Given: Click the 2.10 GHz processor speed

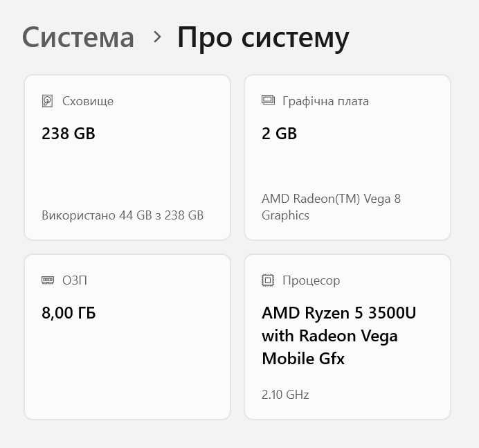Looking at the screenshot, I should (x=285, y=395).
